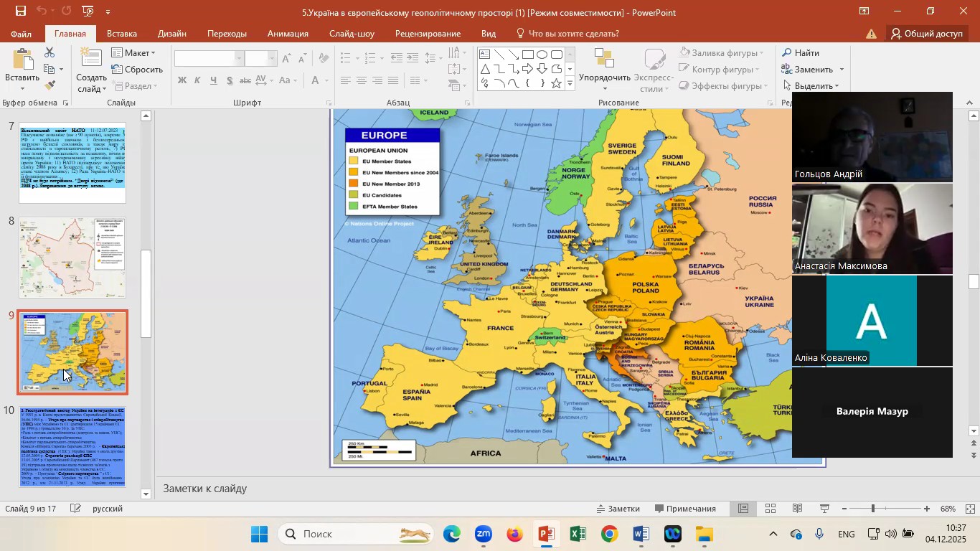The image size is (980, 551).
Task: Toggle Примечания comments pane
Action: point(685,509)
